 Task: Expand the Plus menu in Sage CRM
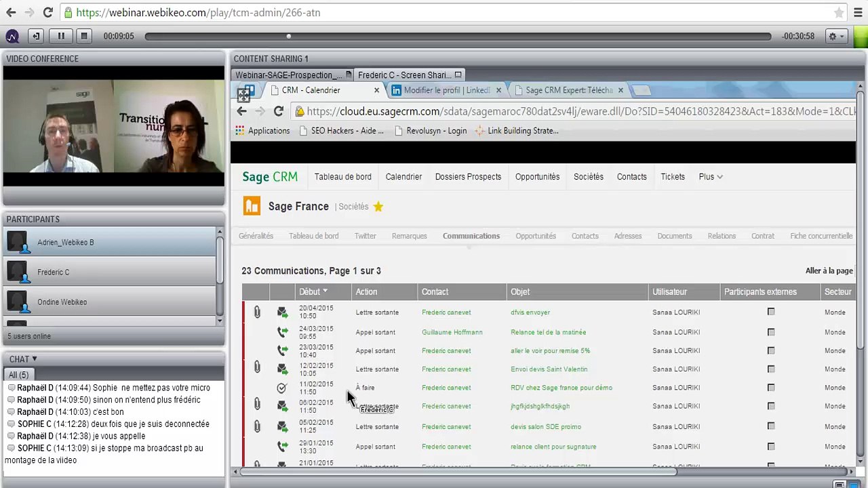(x=710, y=177)
